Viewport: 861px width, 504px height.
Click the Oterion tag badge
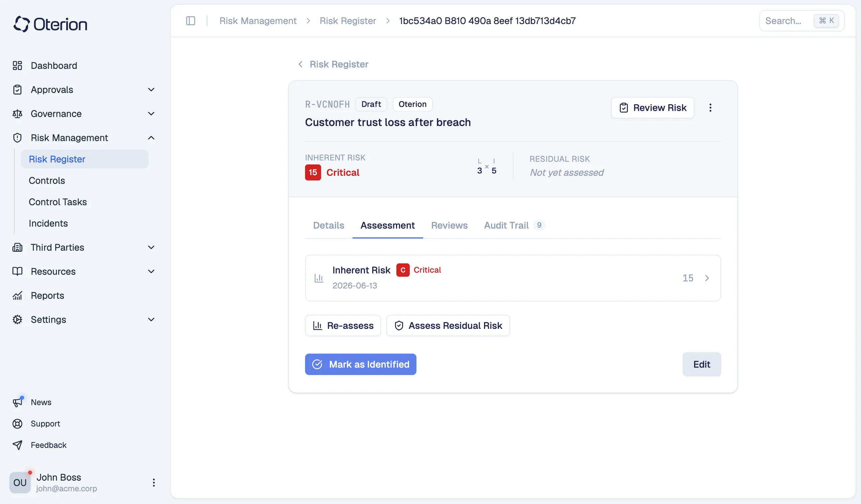pos(412,104)
